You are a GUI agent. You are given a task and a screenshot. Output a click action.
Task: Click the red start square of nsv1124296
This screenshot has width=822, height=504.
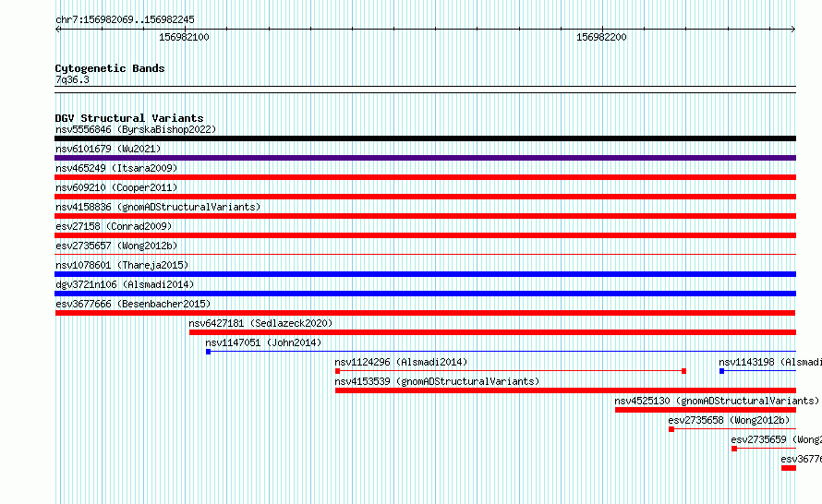(338, 371)
